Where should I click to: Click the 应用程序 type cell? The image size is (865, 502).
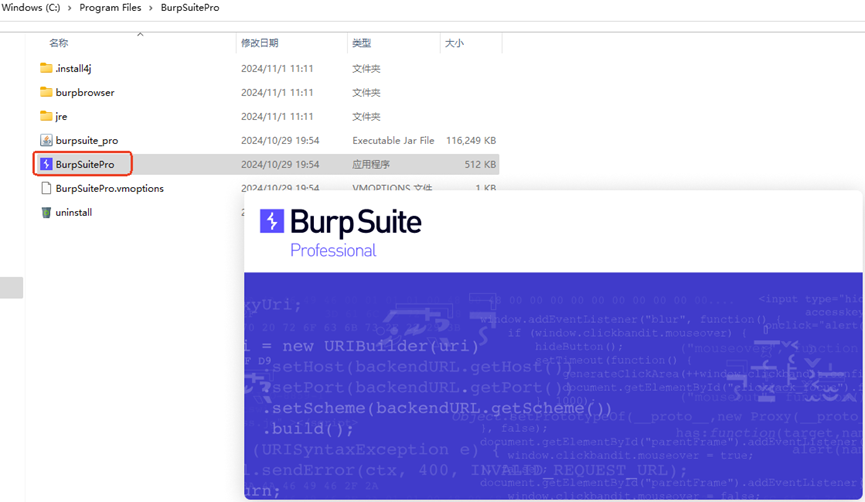coord(371,164)
